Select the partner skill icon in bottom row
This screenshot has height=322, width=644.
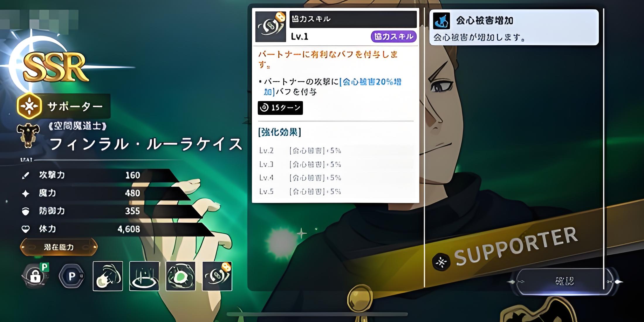[x=217, y=276]
